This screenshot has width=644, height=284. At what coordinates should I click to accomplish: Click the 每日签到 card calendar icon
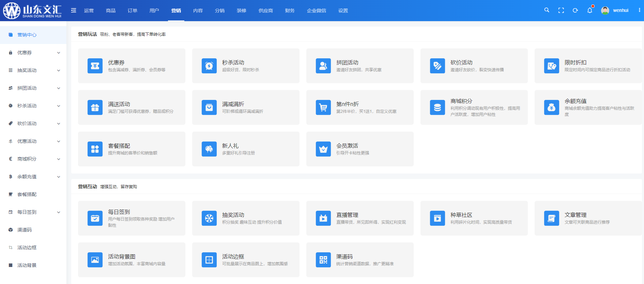(x=95, y=218)
